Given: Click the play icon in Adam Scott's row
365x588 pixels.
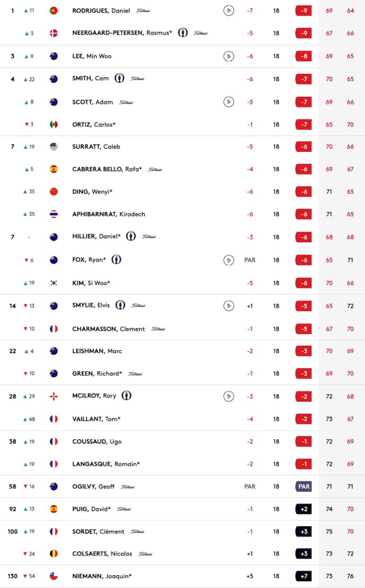Looking at the screenshot, I should [228, 102].
